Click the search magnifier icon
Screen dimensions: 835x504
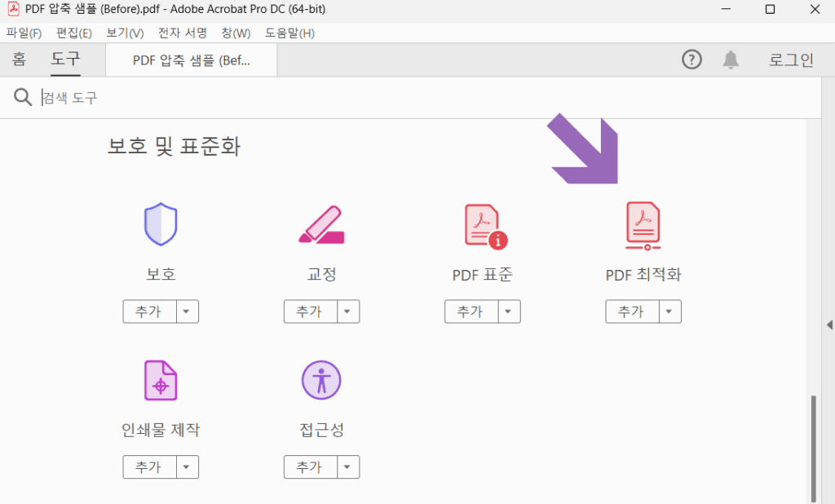point(22,97)
